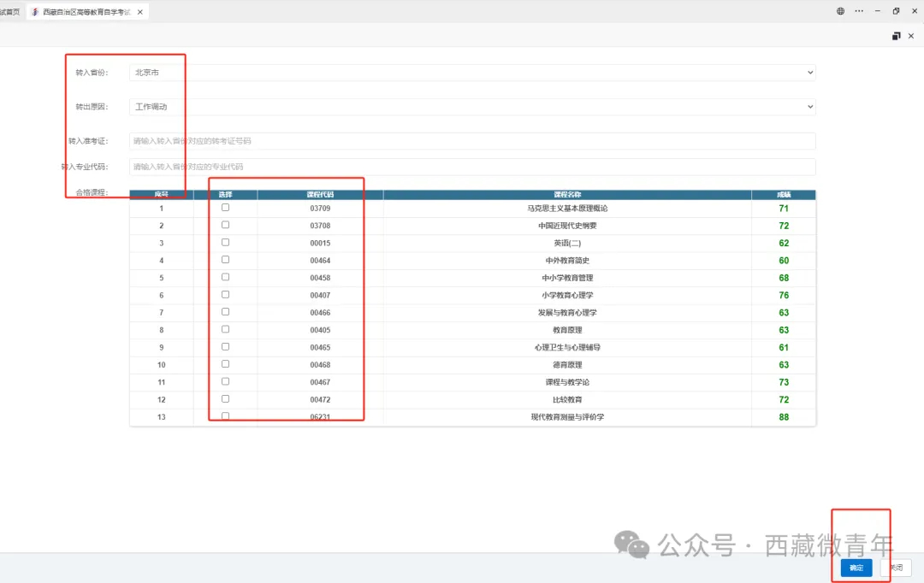Expand the 转入省份 dropdown showing 北京市

(472, 73)
